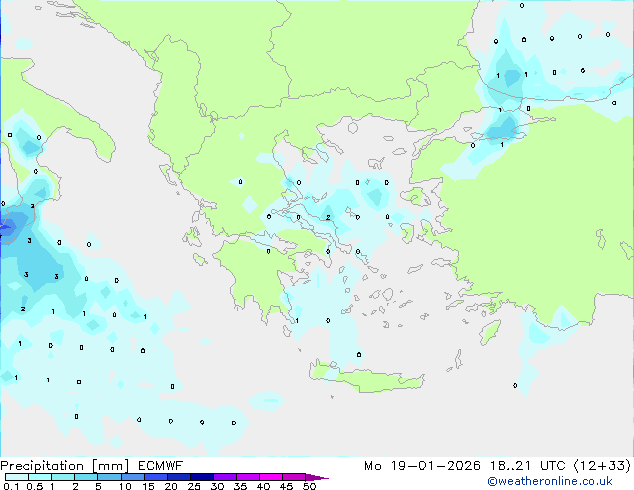Click the legend label '45'
634x490 pixels.
[286, 486]
